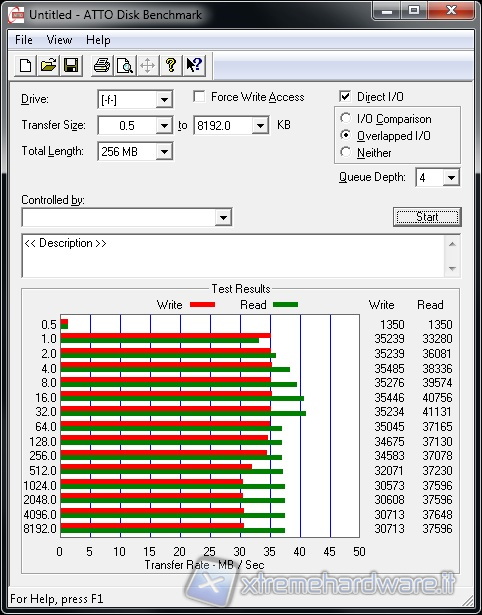
Task: Click the ATTO logo in the title bar
Action: pos(16,15)
